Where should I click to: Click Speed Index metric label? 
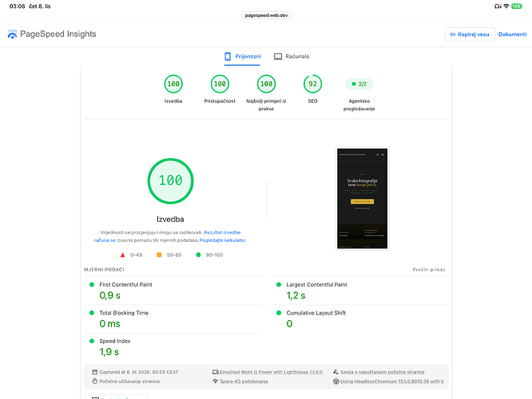[115, 341]
